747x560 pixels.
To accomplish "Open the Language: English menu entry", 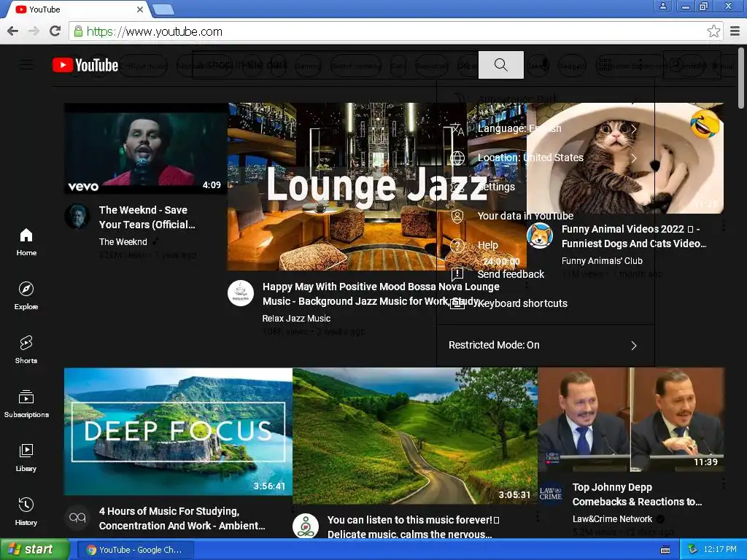I will pos(546,128).
